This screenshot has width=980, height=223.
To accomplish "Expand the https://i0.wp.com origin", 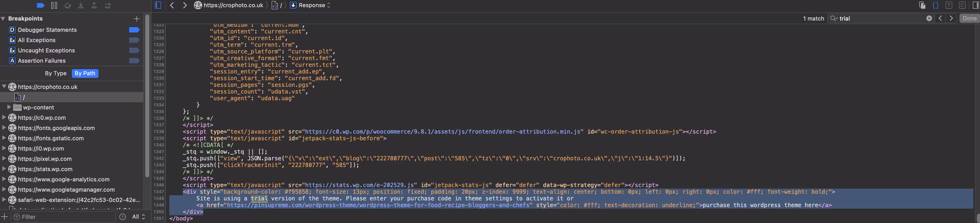I will (4, 148).
